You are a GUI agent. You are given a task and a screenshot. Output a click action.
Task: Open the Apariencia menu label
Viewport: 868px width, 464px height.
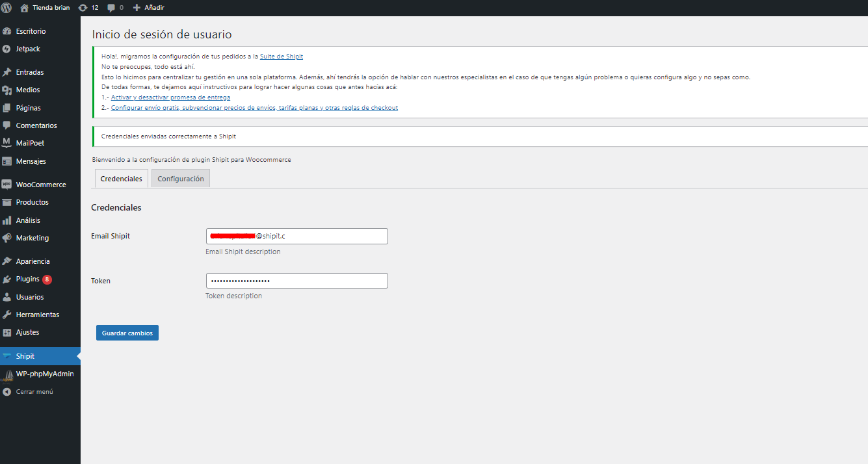(33, 261)
